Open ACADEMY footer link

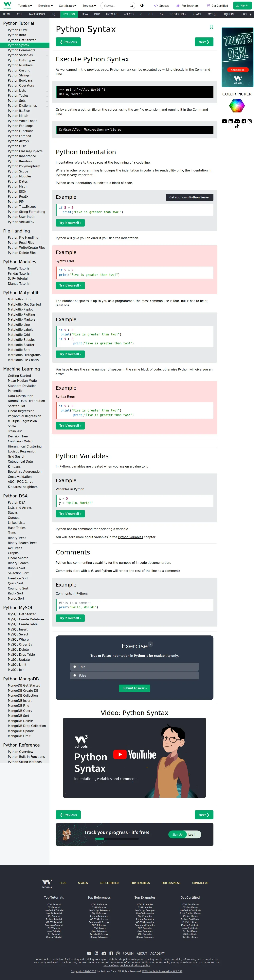pos(158,954)
